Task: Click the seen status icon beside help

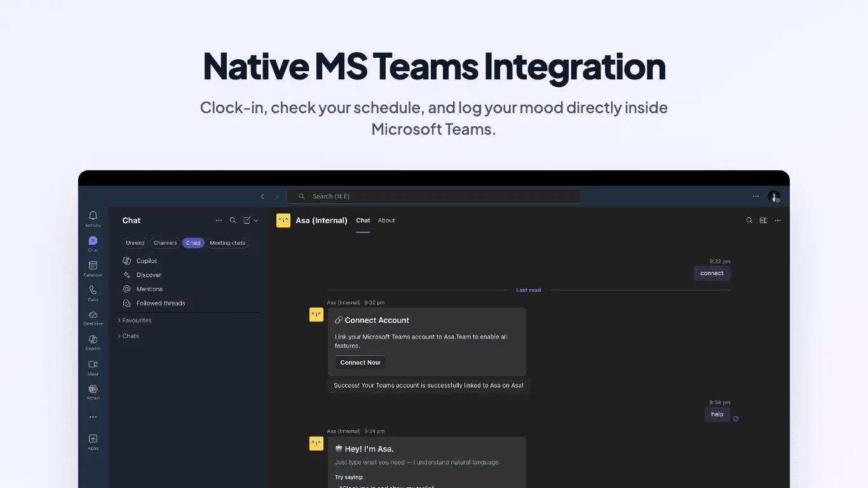Action: 736,419
